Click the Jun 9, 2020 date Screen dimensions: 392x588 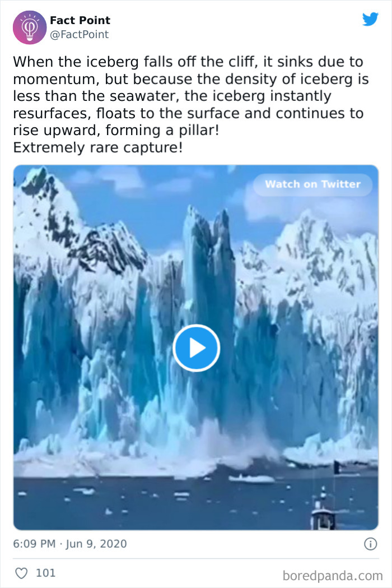96,544
